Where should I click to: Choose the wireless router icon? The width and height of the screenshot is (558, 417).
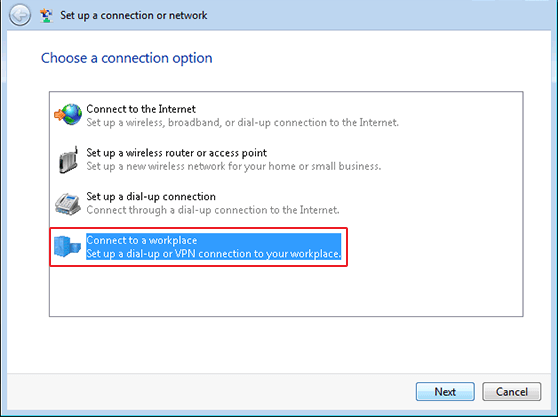click(x=68, y=159)
